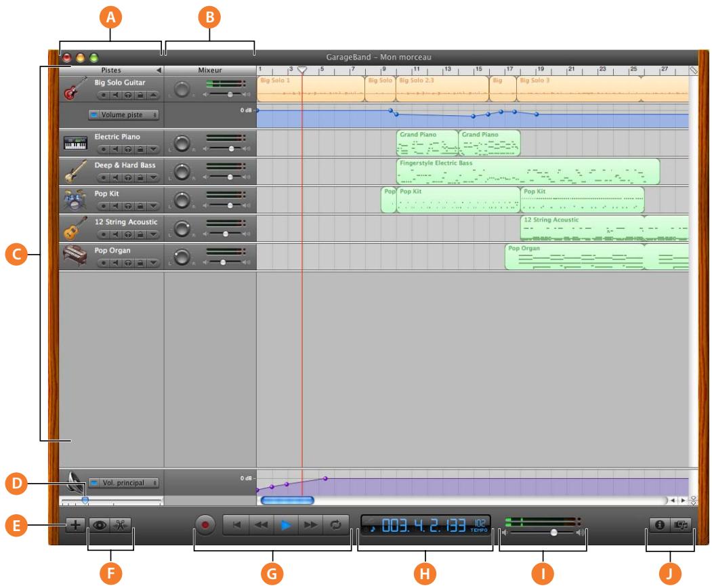This screenshot has width=712, height=588.
Task: Select the Fingerstyle Electric Bass region
Action: (x=528, y=171)
